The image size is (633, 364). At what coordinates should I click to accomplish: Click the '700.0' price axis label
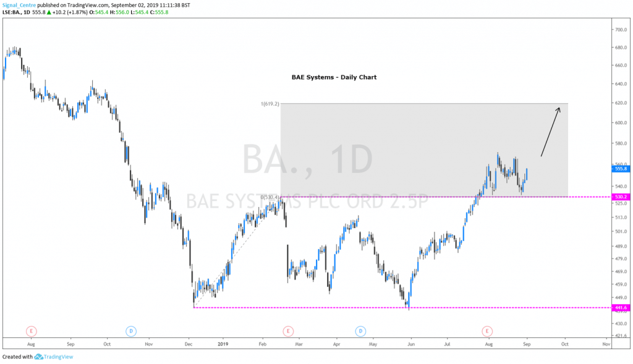click(x=621, y=30)
